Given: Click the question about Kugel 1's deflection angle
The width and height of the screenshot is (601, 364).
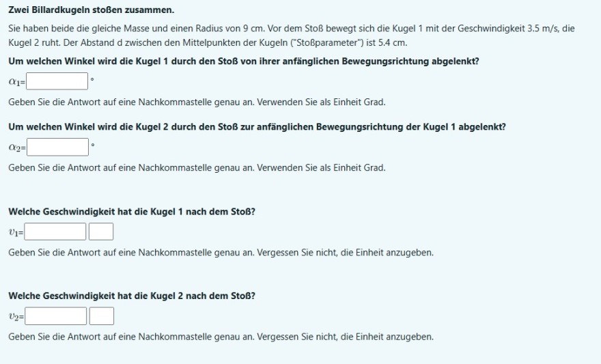Looking at the screenshot, I should pos(244,61).
